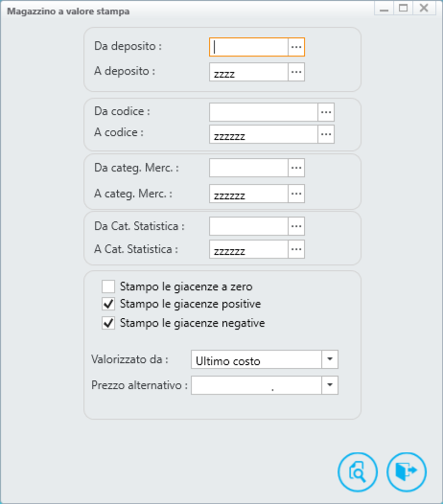Image resolution: width=443 pixels, height=504 pixels.
Task: Enable Stampo le giacenze a zero
Action: (108, 286)
